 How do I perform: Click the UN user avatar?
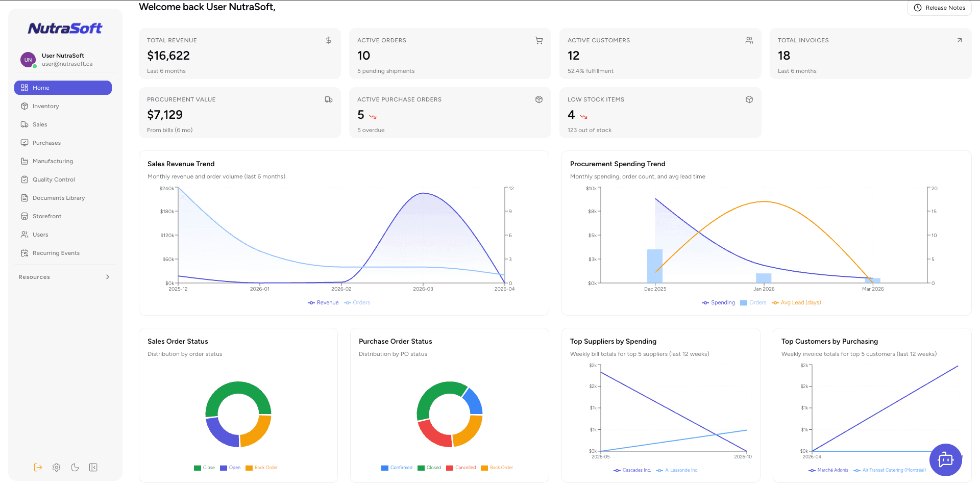click(x=28, y=60)
